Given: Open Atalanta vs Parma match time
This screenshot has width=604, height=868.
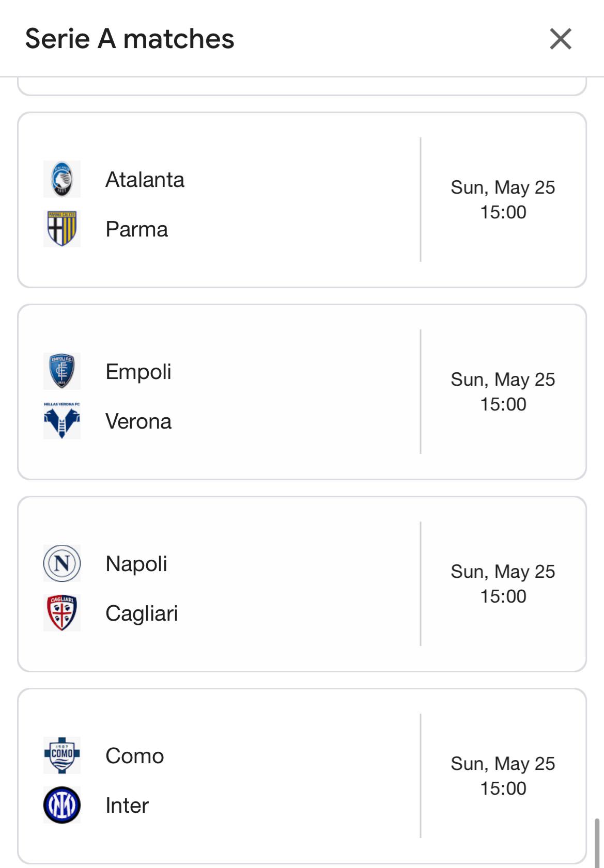Looking at the screenshot, I should pos(503,212).
